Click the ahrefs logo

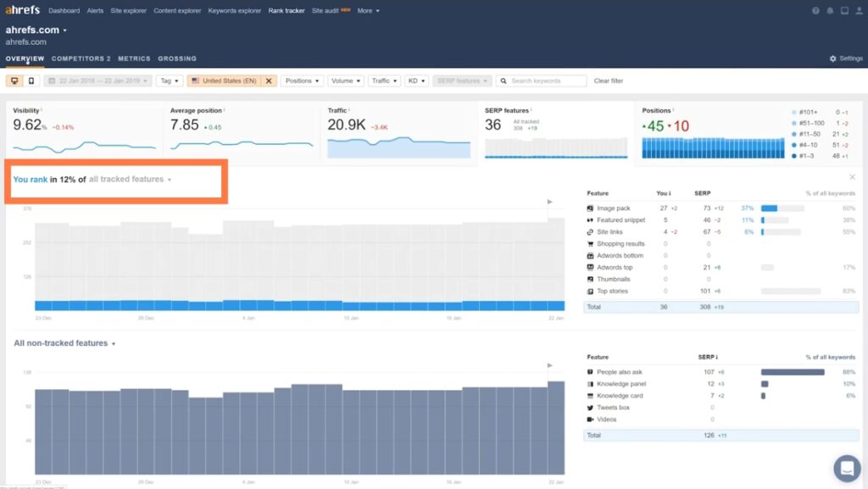pyautogui.click(x=23, y=10)
